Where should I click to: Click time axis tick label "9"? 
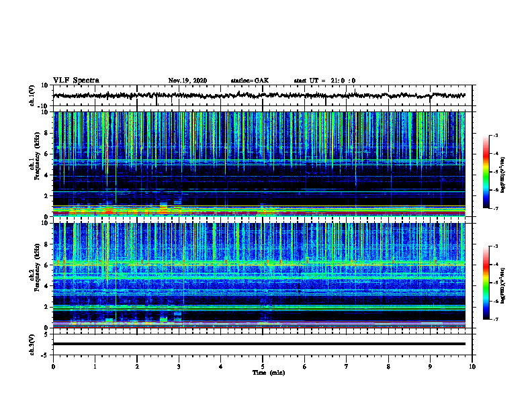click(x=430, y=367)
